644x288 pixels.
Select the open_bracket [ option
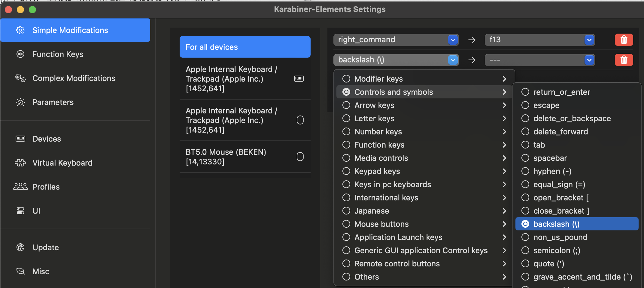(x=577, y=198)
